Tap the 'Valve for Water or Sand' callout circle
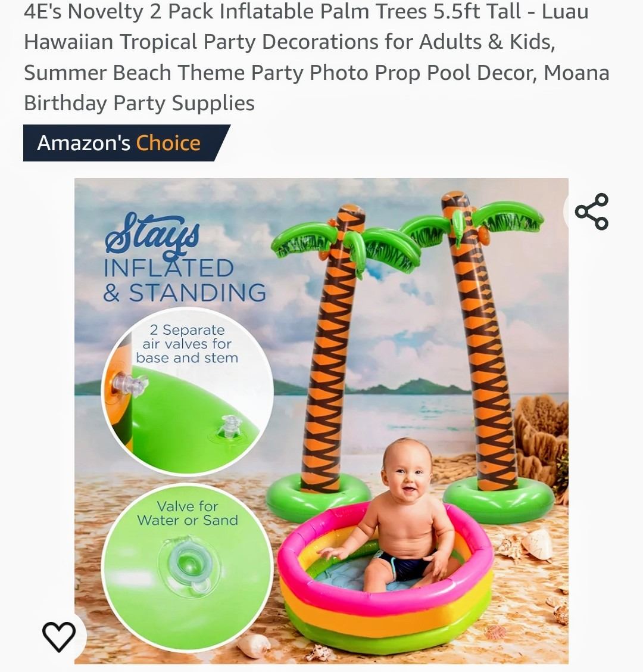Image resolution: width=643 pixels, height=672 pixels. (187, 569)
